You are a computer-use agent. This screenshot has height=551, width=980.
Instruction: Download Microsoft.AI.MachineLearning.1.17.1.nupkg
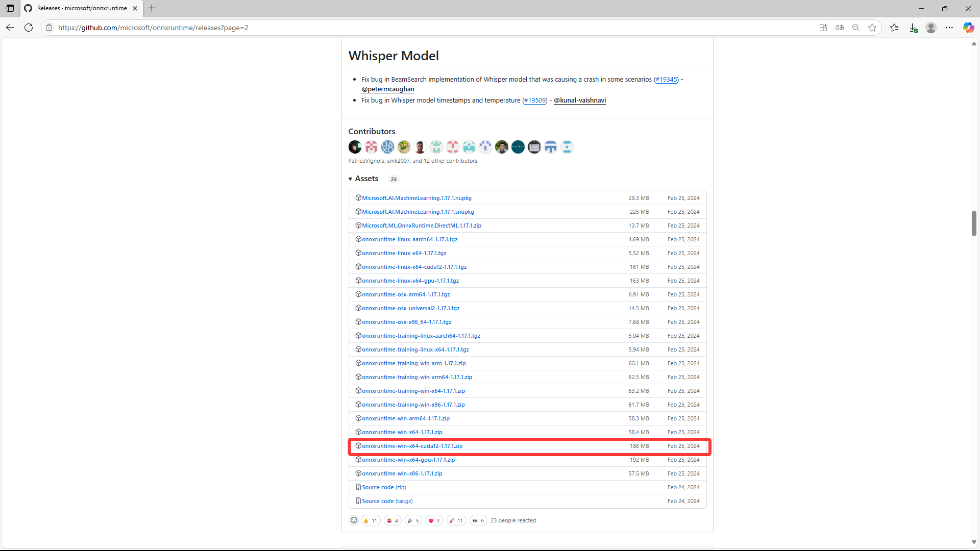416,198
